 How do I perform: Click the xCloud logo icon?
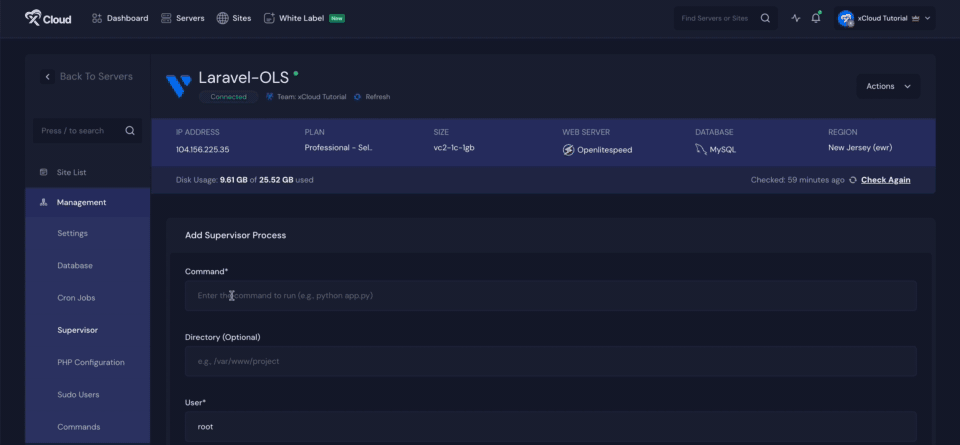click(32, 18)
